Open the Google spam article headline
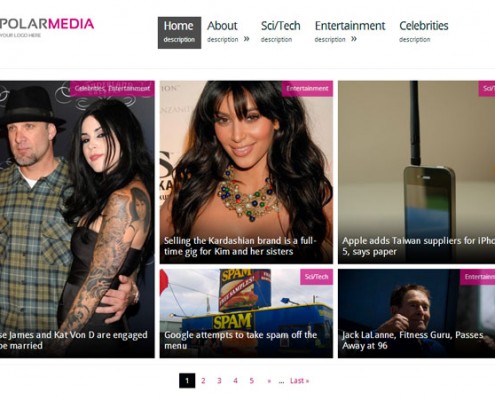Image resolution: width=495 pixels, height=400 pixels. (x=240, y=340)
